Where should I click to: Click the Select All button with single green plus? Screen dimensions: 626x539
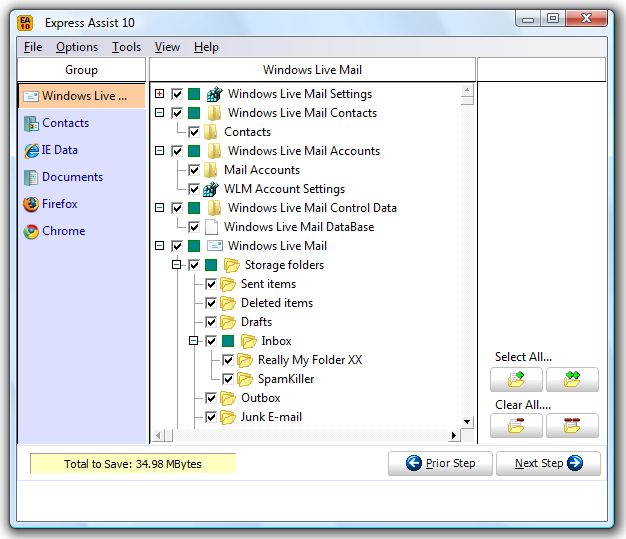click(x=516, y=380)
